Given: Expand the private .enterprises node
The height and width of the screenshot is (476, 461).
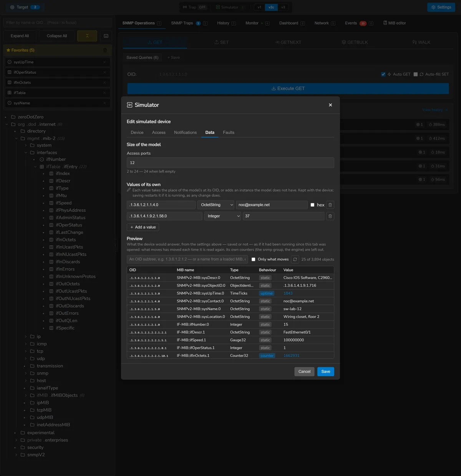Looking at the screenshot, I should click(16, 440).
